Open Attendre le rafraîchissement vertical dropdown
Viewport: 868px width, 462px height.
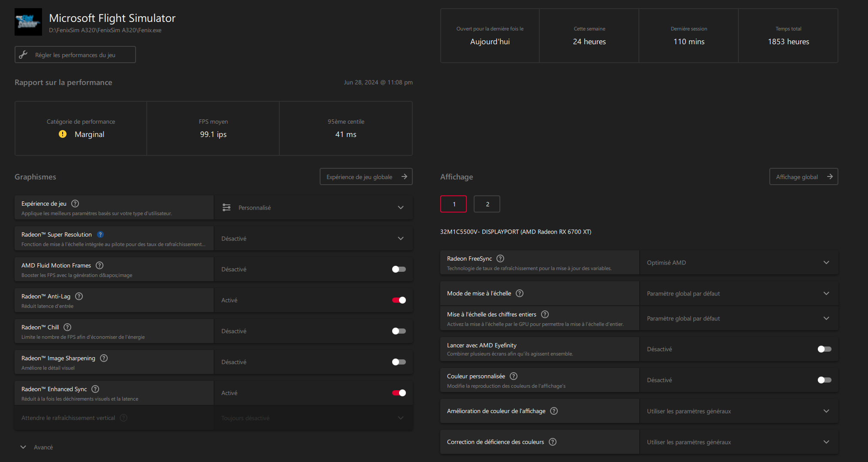(x=314, y=418)
